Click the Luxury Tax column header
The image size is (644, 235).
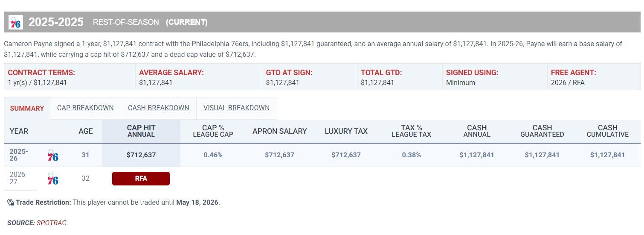pyautogui.click(x=346, y=131)
